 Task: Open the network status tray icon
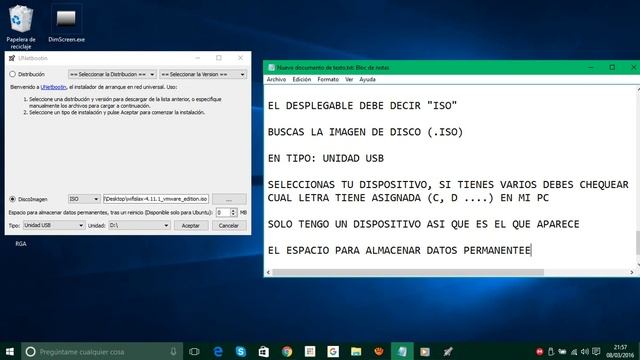[x=574, y=351]
